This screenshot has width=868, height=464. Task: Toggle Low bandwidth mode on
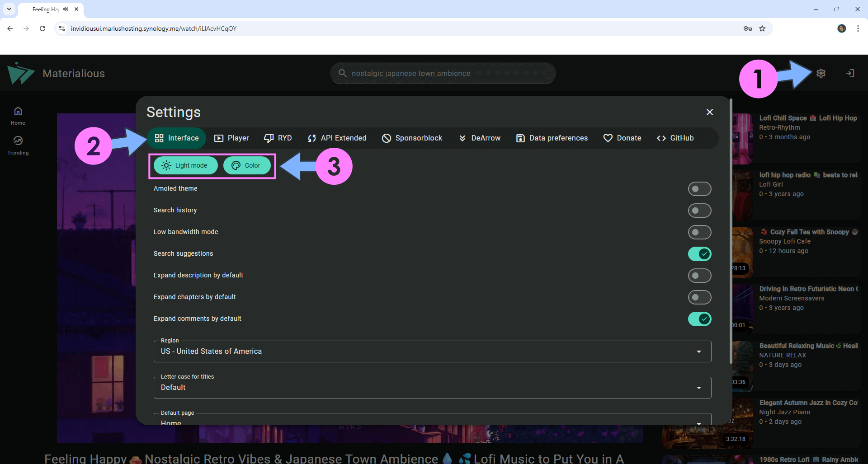[699, 232]
